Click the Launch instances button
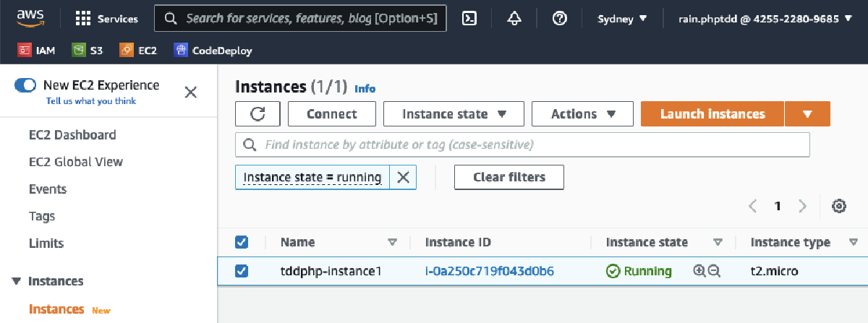The width and height of the screenshot is (868, 323). click(712, 114)
